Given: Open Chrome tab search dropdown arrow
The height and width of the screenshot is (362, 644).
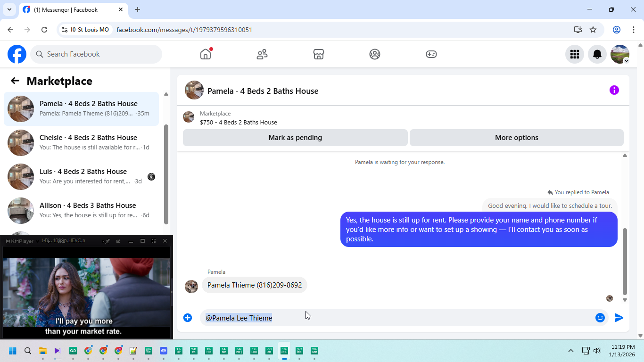Looking at the screenshot, I should click(9, 9).
